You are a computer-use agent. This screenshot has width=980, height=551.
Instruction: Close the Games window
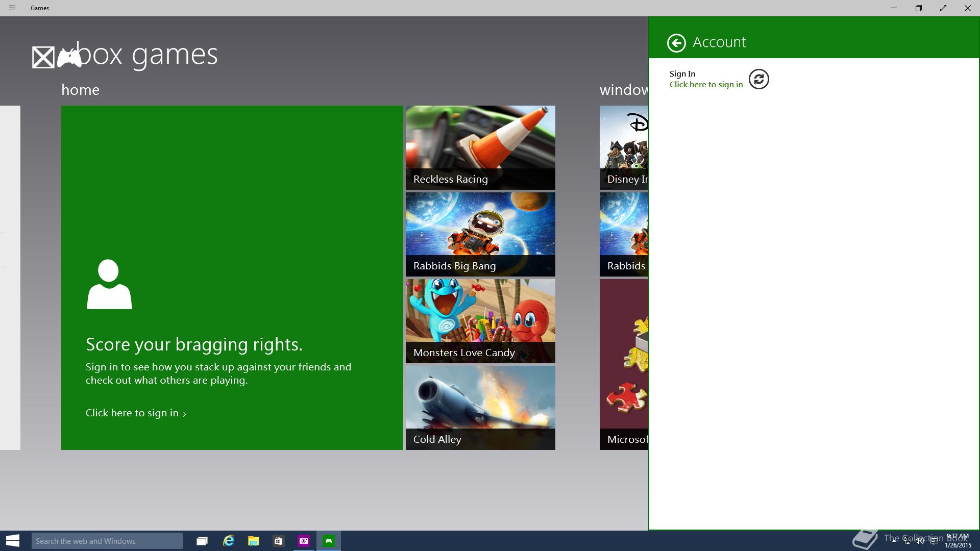coord(968,8)
